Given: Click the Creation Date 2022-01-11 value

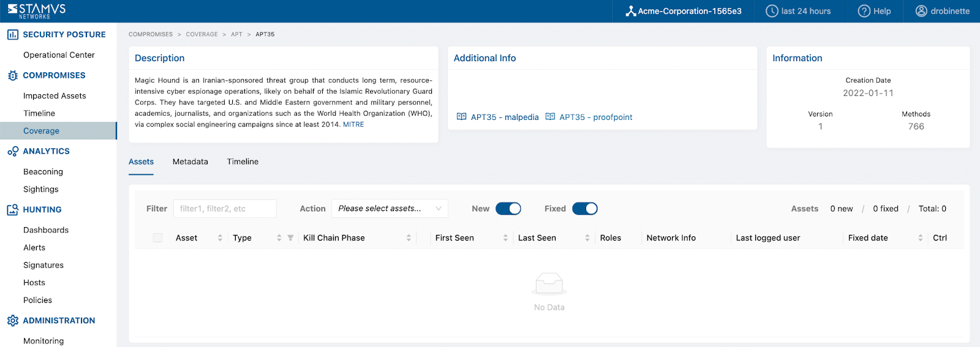Looking at the screenshot, I should coord(868,93).
